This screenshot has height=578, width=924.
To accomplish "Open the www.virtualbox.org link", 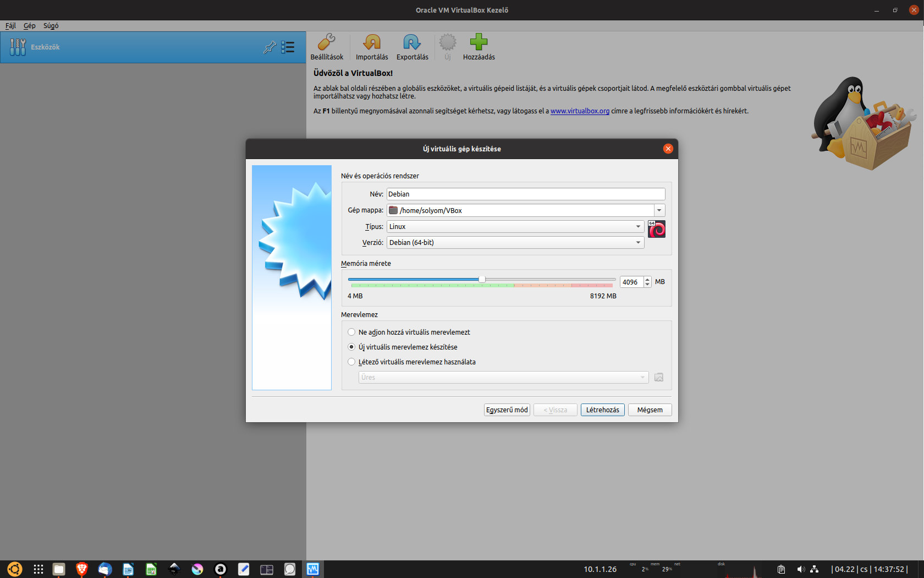I will [580, 111].
